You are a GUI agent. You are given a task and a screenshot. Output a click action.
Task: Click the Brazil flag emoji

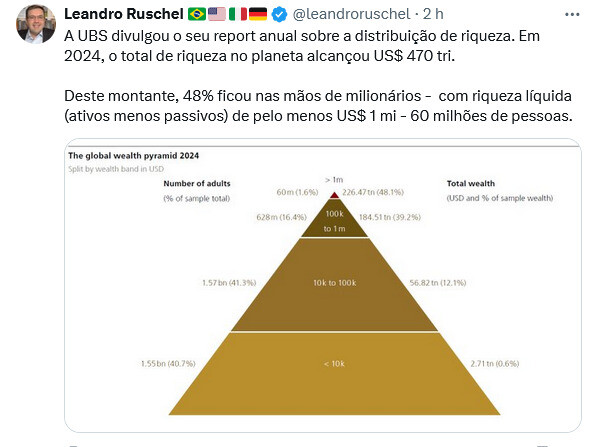pos(197,14)
